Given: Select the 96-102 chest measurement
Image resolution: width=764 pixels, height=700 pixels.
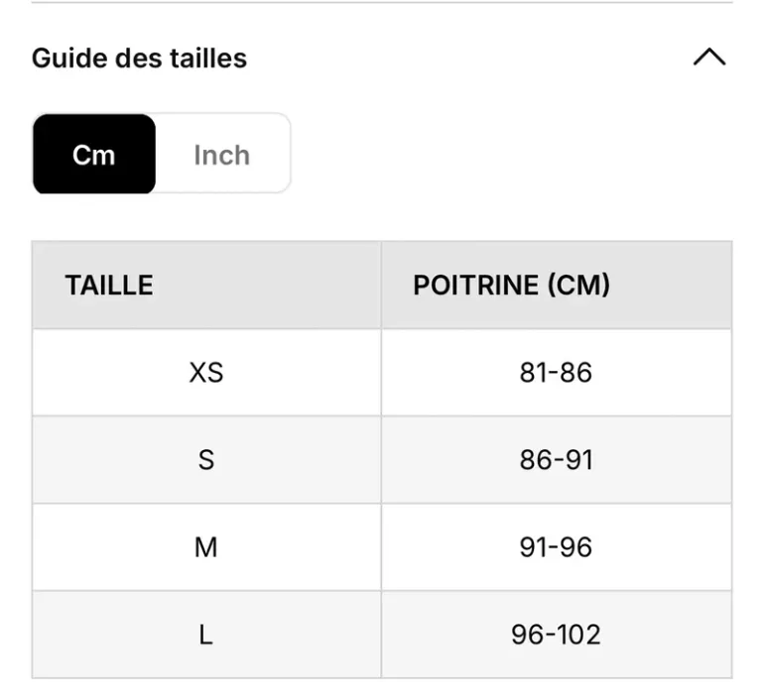Looking at the screenshot, I should [557, 635].
